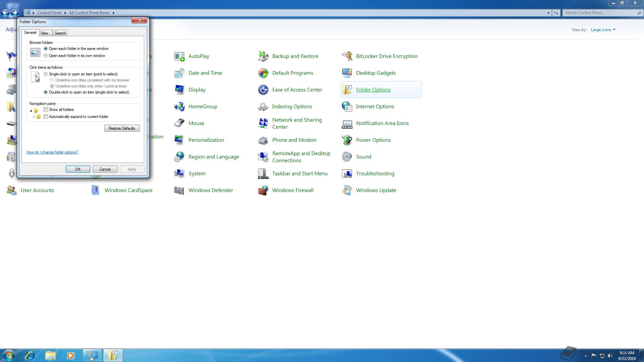Click the Windows Update link text
This screenshot has height=362, width=644.
pos(376,190)
